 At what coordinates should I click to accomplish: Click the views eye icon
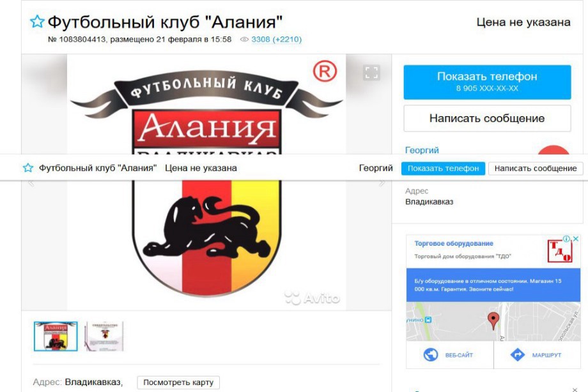pos(244,40)
